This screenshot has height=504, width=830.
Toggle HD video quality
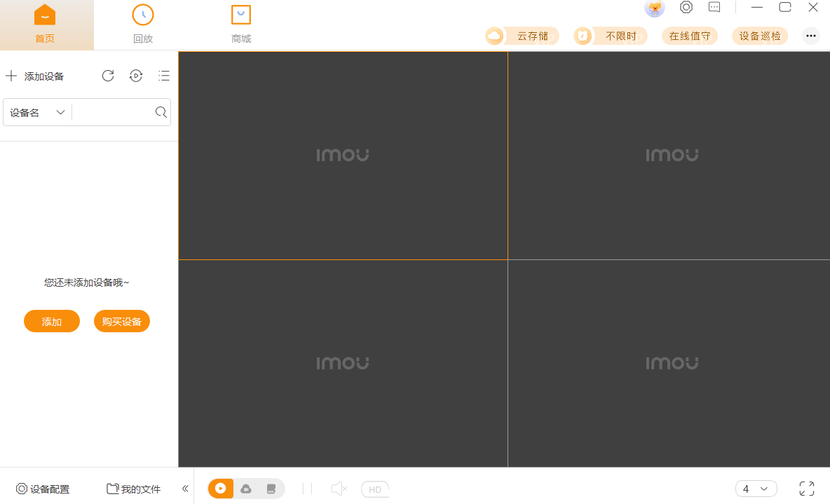pos(375,489)
